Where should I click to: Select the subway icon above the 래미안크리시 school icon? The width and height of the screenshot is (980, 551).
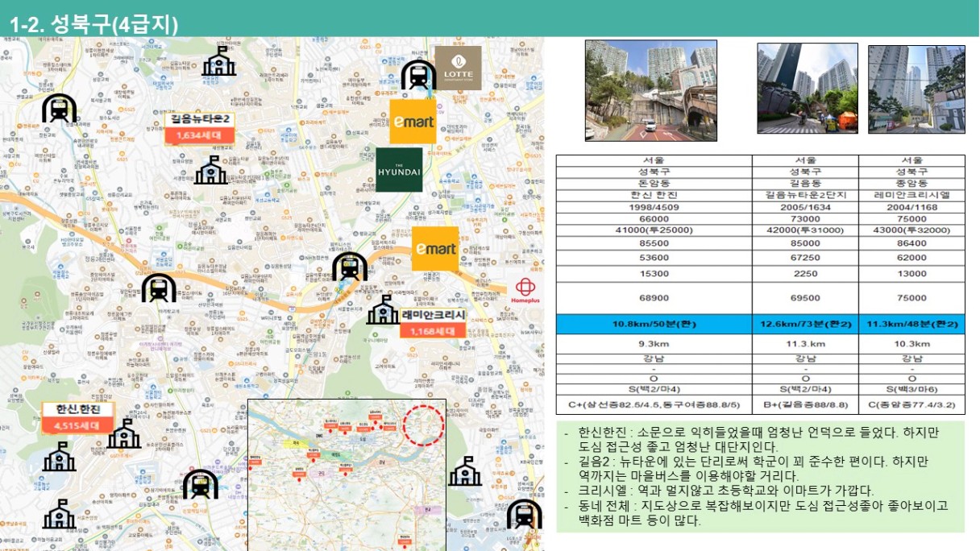pos(350,267)
